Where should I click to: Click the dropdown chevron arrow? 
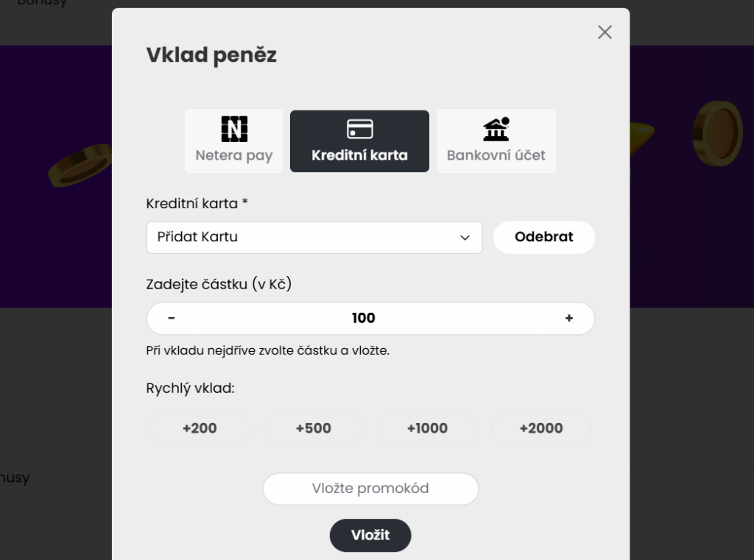[465, 238]
